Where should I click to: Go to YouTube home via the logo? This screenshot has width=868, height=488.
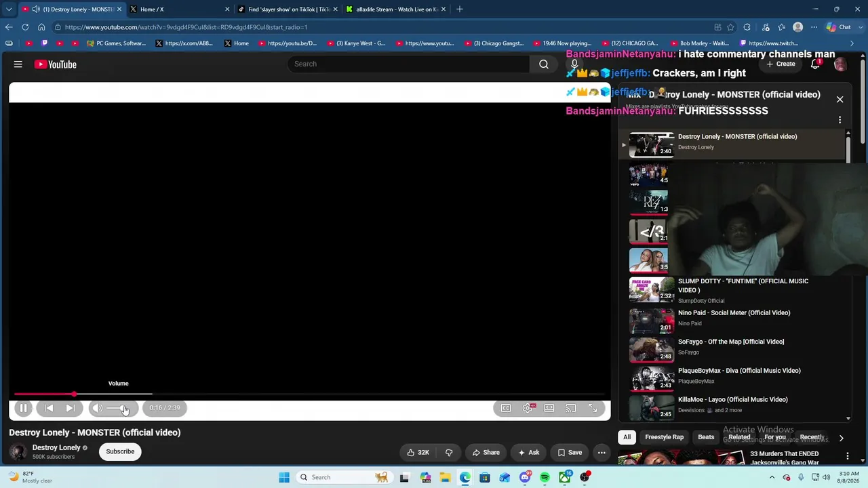(56, 64)
